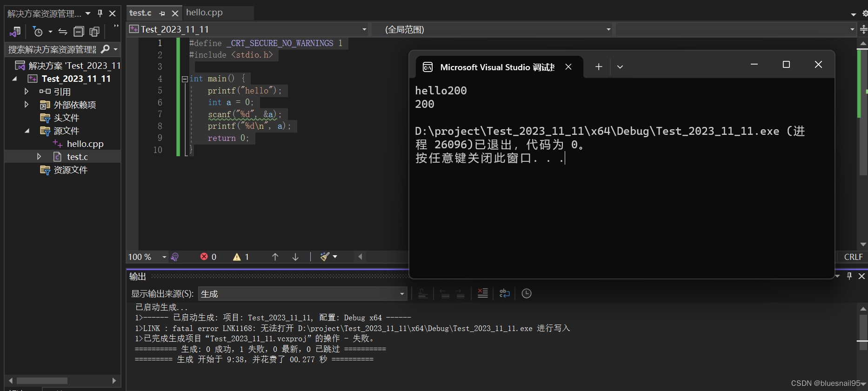
Task: Click the clear all output icon
Action: pyautogui.click(x=483, y=293)
